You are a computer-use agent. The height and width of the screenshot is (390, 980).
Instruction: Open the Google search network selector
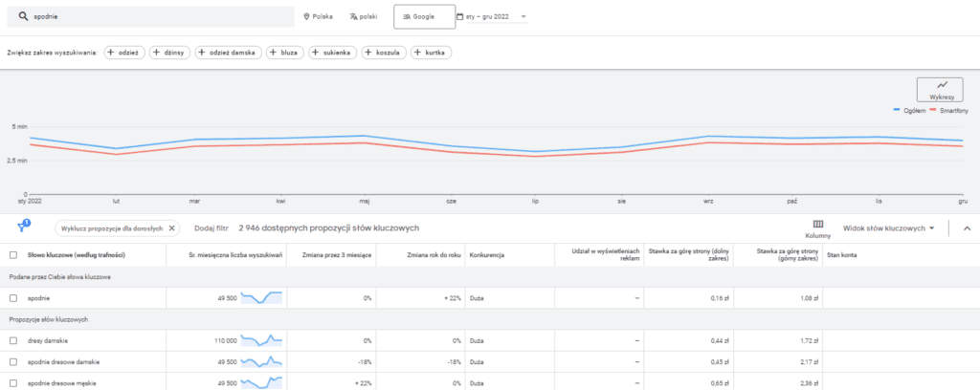point(424,17)
